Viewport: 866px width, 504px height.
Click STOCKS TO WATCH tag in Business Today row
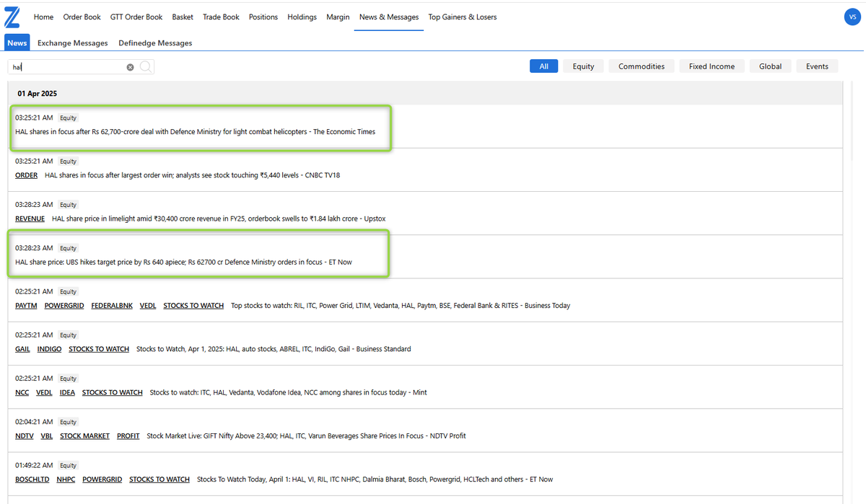(x=193, y=306)
